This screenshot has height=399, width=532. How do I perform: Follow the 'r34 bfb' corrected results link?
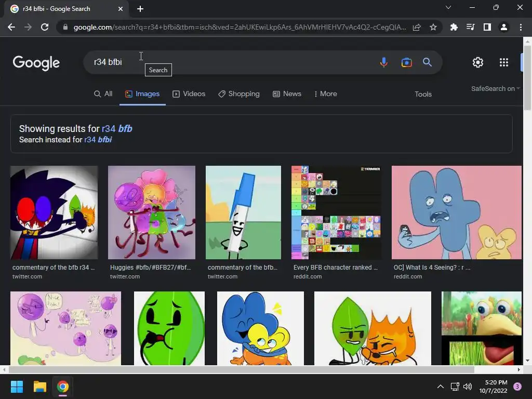[117, 129]
